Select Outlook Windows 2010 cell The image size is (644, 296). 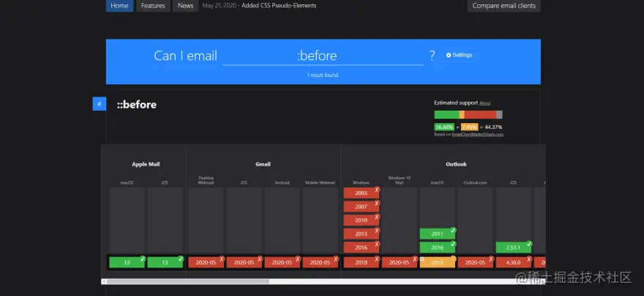point(362,221)
